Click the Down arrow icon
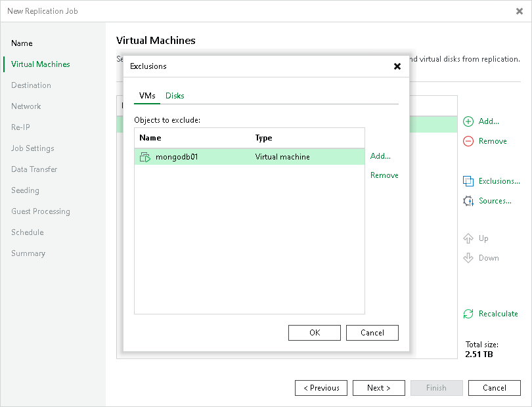The width and height of the screenshot is (532, 407). [x=468, y=258]
